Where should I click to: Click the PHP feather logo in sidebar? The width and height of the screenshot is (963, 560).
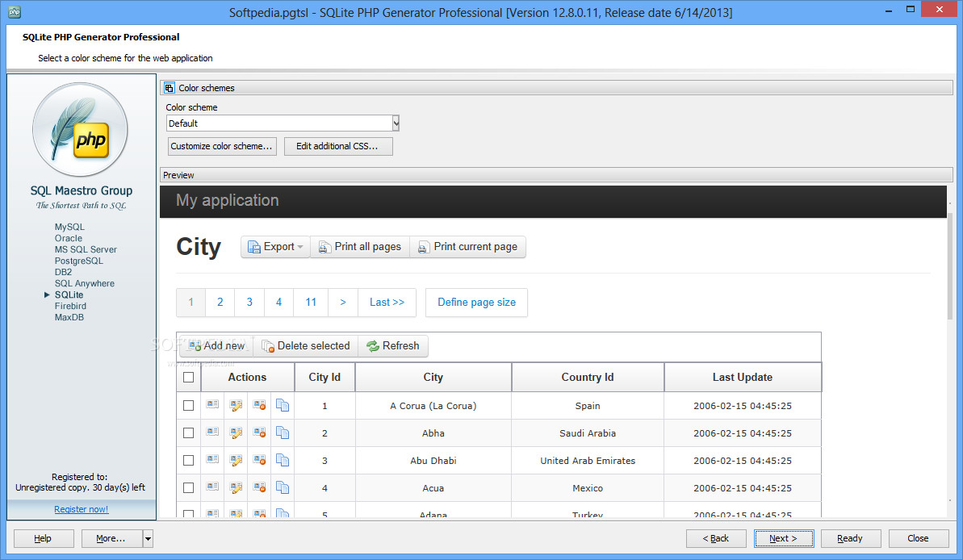[80, 130]
